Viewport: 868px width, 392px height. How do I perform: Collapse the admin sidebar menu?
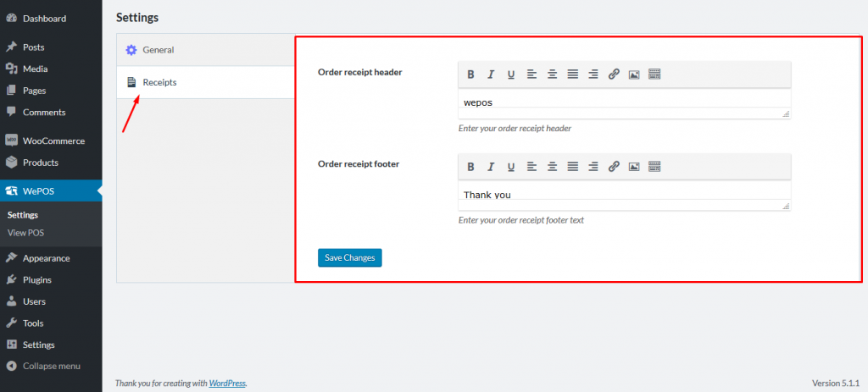coord(51,366)
